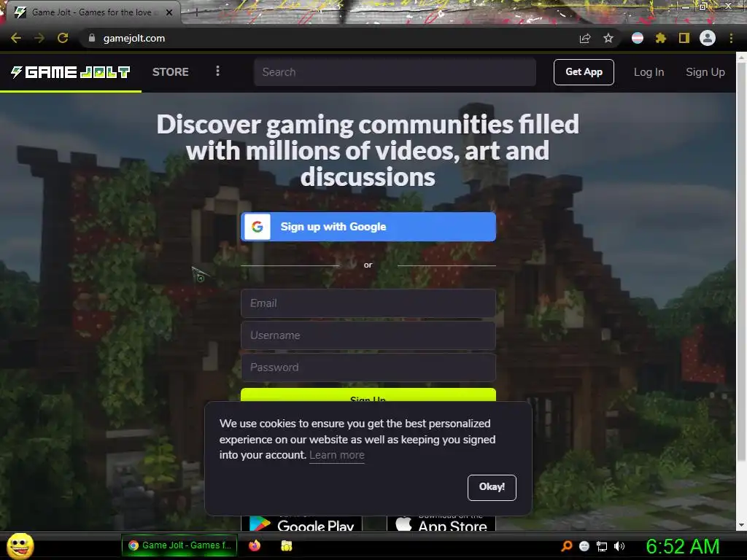Click the green Sign Up button
Viewport: 747px width, 560px height.
[x=368, y=394]
